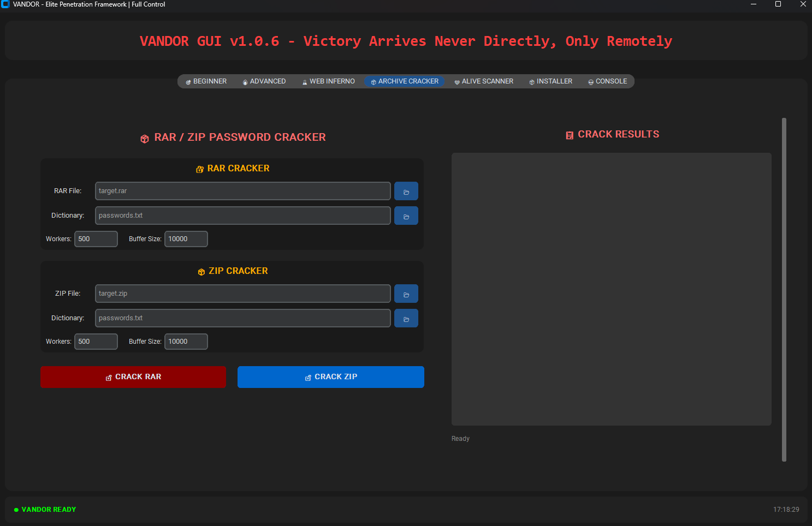The image size is (812, 526).
Task: Click the vertical scrollbar beside Crack Results
Action: 784,290
